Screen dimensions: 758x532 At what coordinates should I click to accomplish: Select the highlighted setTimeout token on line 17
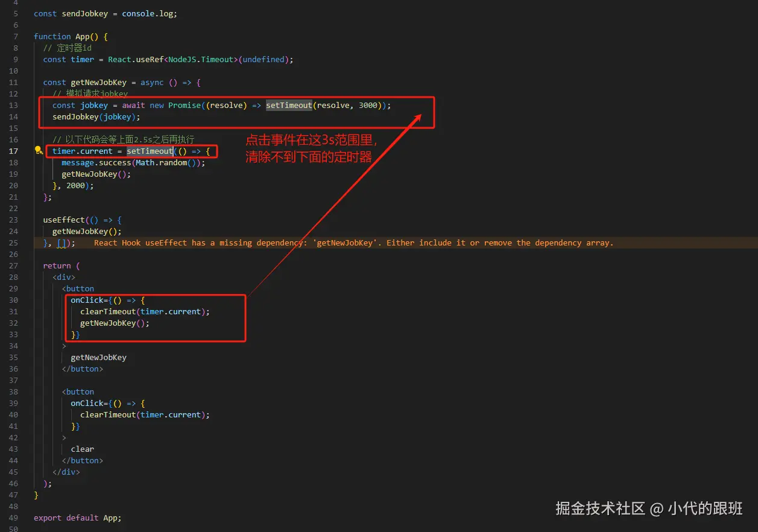pyautogui.click(x=150, y=151)
